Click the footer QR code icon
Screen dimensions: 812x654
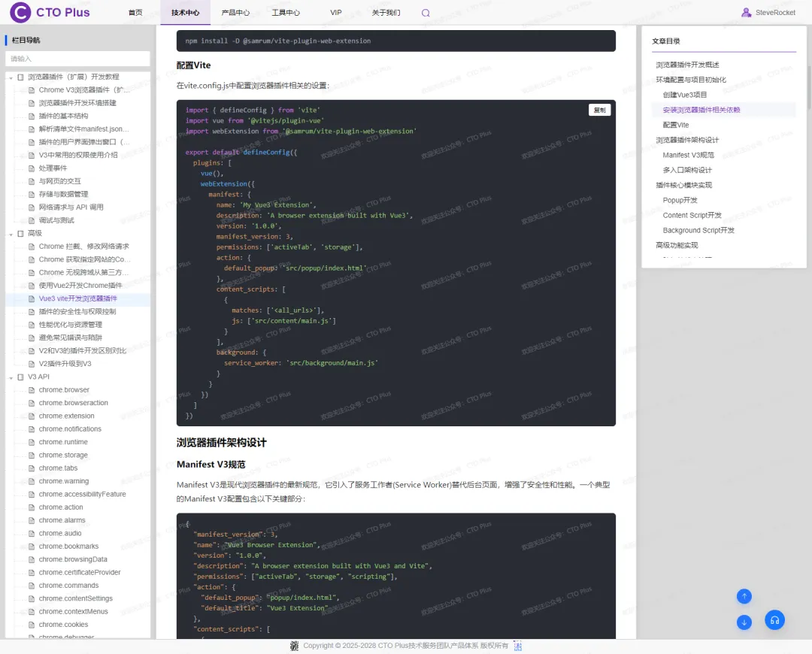pyautogui.click(x=295, y=646)
